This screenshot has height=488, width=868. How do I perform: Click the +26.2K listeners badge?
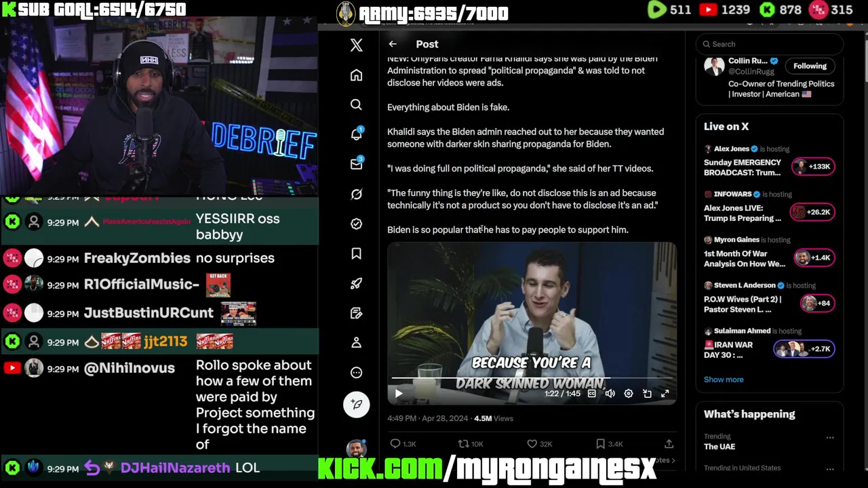pos(813,212)
